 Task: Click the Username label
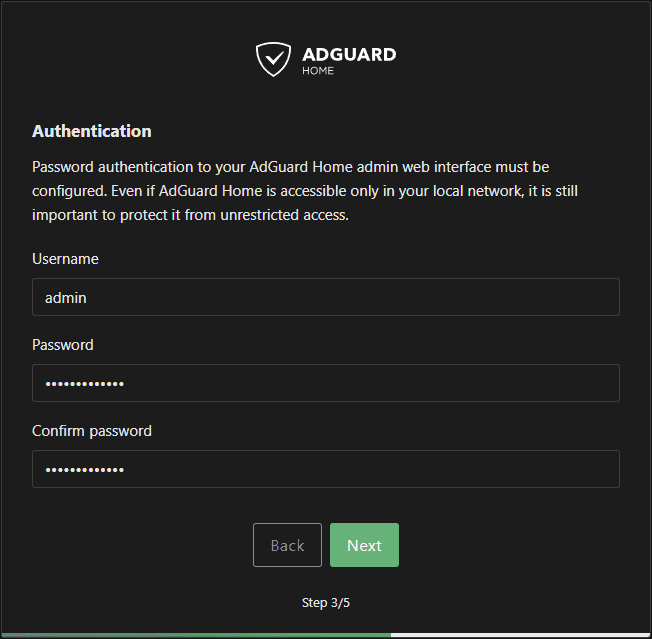point(65,259)
